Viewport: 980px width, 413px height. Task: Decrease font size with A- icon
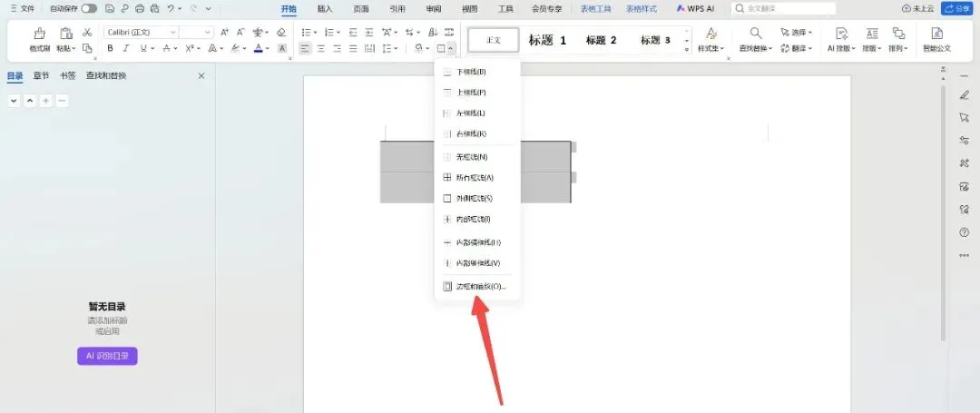point(240,32)
